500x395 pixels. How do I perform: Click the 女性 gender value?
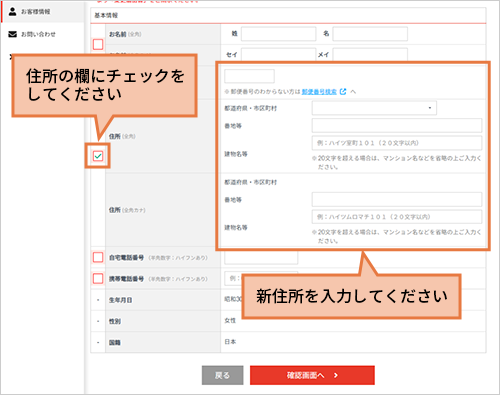230,320
